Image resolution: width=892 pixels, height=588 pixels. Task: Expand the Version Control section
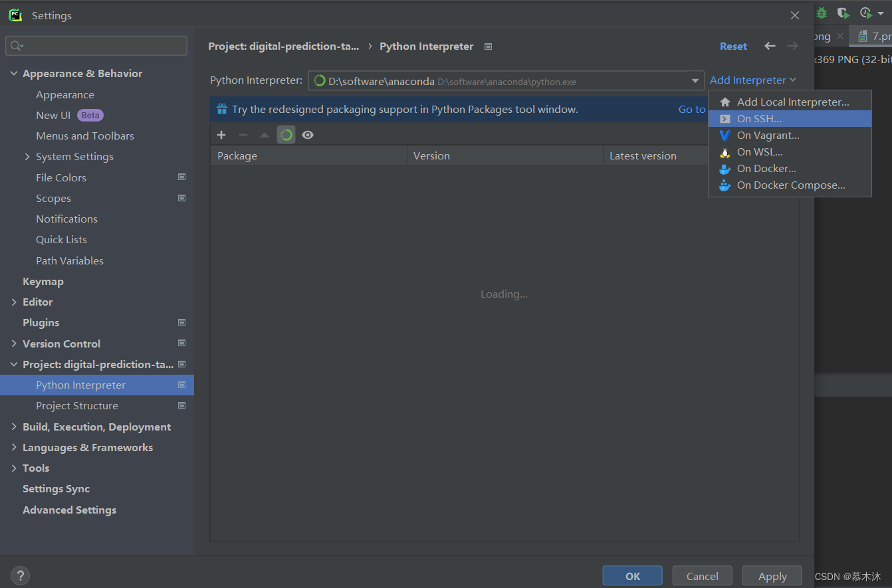(x=14, y=343)
